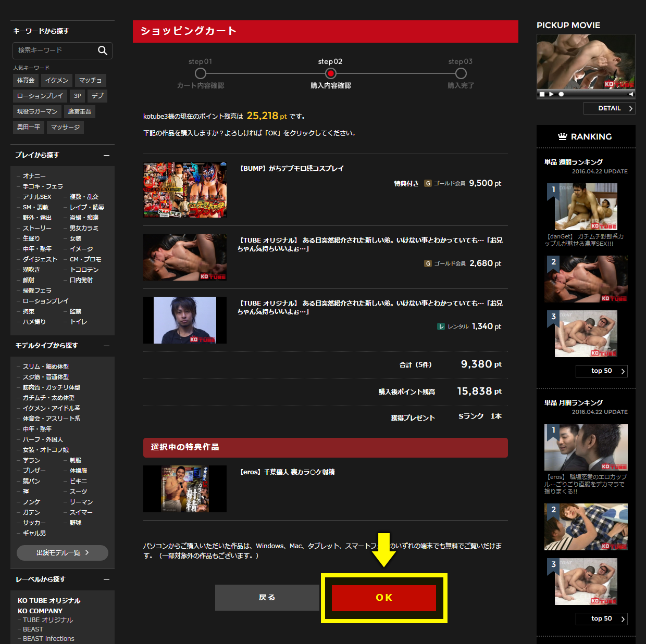The width and height of the screenshot is (646, 644).
Task: Confirm the purchase with the OK button
Action: (x=384, y=598)
